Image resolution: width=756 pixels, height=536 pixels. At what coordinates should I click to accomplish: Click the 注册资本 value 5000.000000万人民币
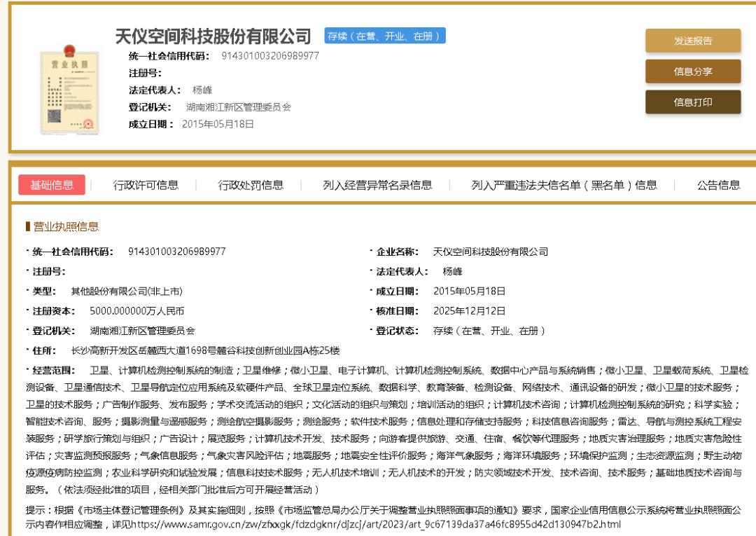click(137, 311)
